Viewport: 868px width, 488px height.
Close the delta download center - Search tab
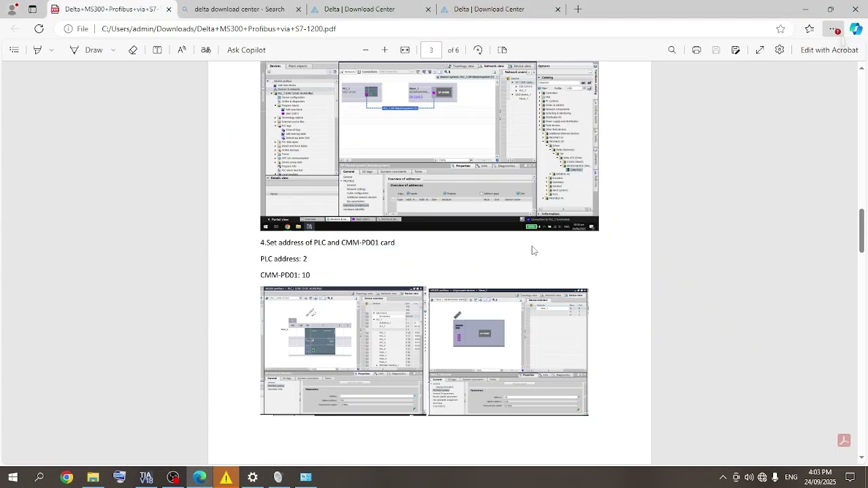click(298, 9)
